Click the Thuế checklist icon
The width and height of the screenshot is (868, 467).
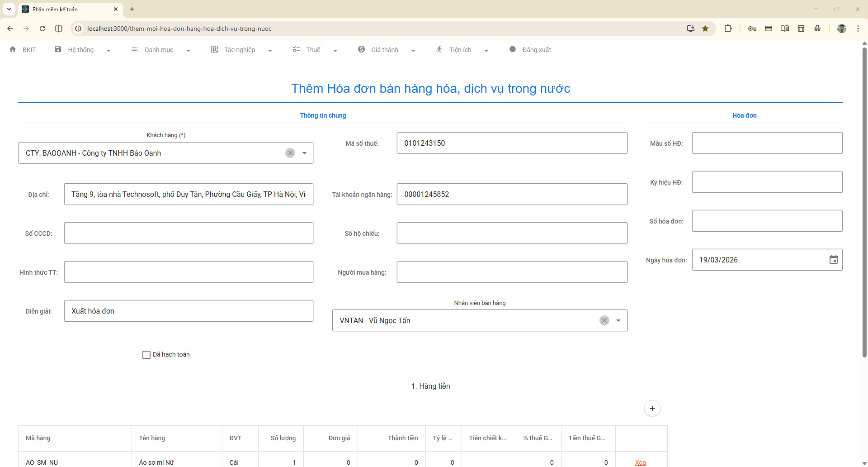296,49
